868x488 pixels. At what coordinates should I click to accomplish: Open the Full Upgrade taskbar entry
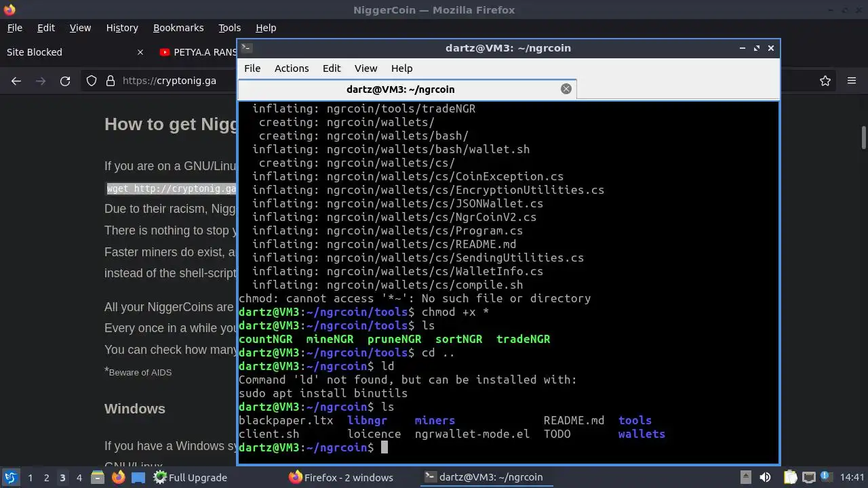(191, 477)
